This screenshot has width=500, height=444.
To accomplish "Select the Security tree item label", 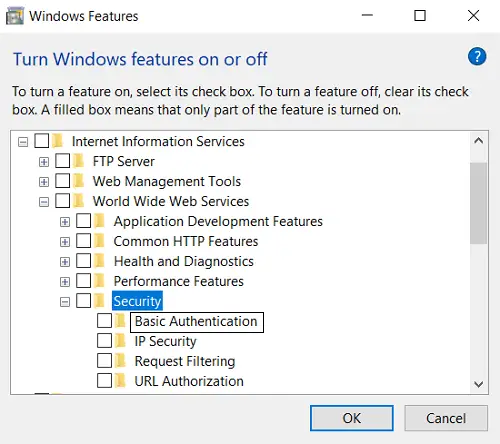I will point(137,301).
